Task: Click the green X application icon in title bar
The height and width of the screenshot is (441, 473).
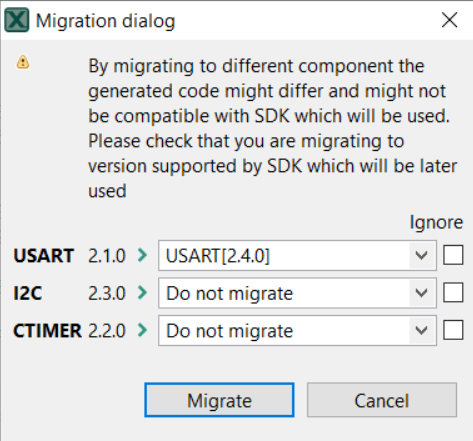Action: [17, 21]
